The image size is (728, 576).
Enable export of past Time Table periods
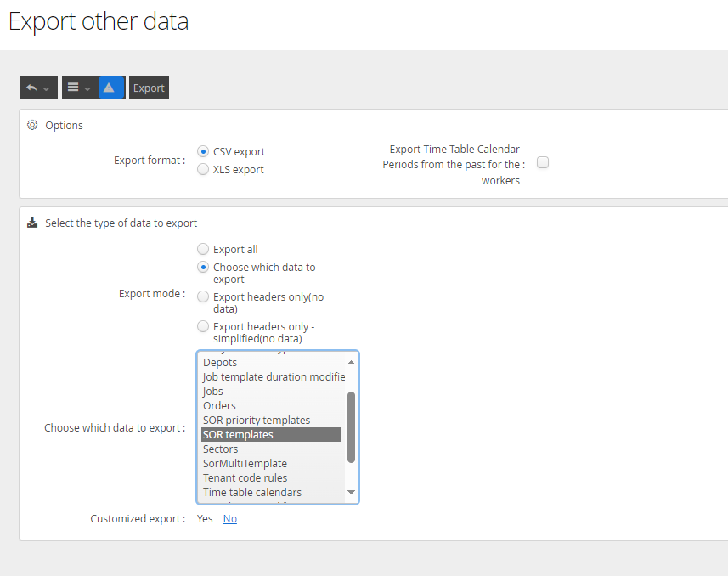[542, 162]
